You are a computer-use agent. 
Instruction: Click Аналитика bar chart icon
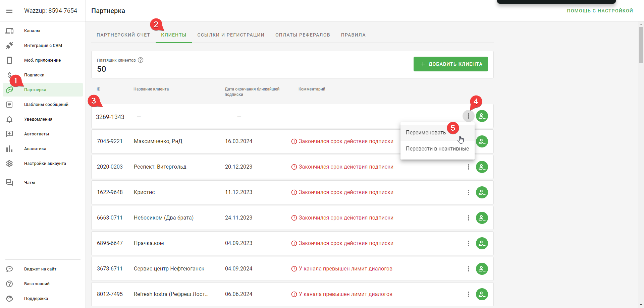(9, 149)
